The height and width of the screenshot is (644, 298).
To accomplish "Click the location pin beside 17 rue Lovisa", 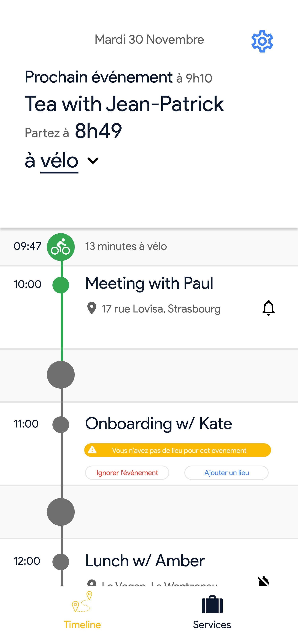I will (x=92, y=308).
